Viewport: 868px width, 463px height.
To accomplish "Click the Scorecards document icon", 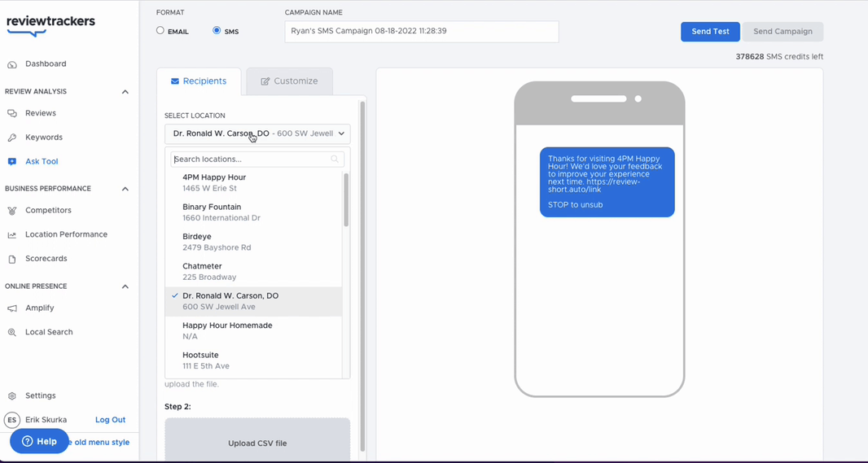I will tap(12, 259).
